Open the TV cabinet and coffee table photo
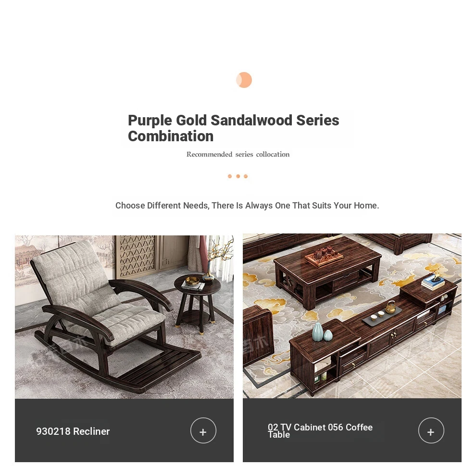Screen dimensions: 476x466 352,316
